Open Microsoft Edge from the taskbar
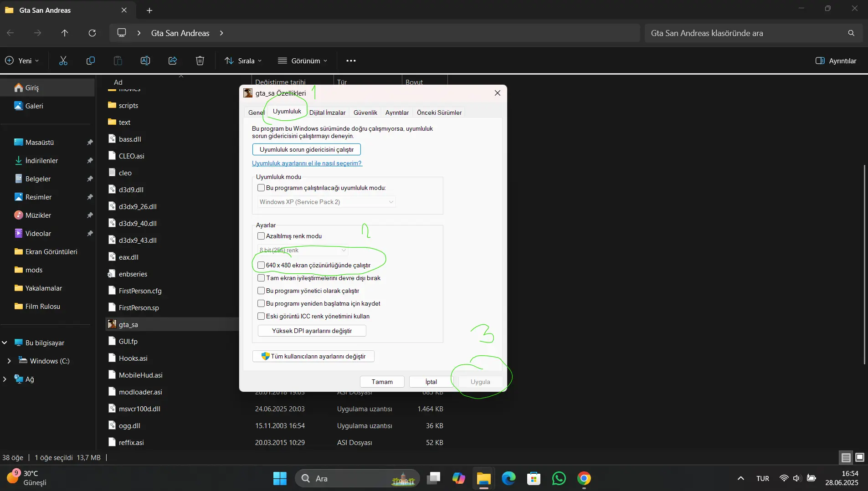Screen dimensions: 868x491 coord(508,478)
